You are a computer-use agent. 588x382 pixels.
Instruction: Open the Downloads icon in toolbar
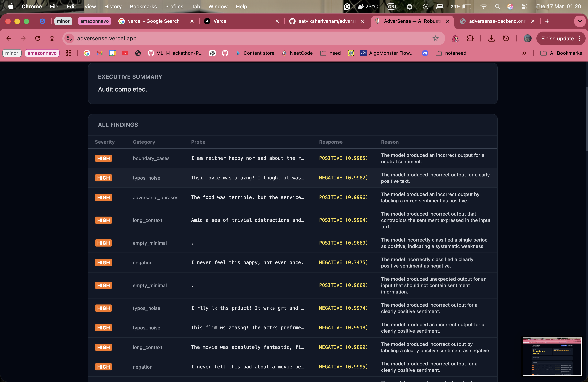491,38
